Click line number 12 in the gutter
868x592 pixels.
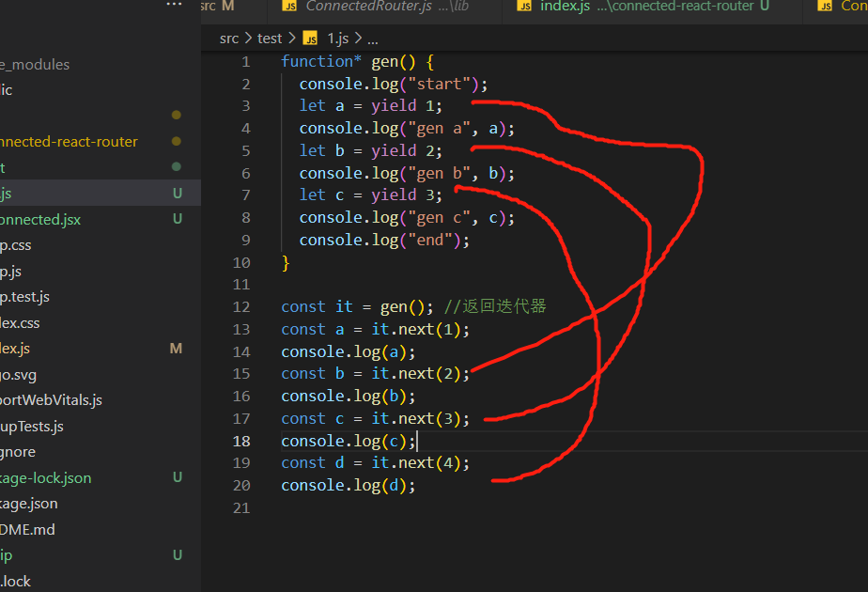241,306
